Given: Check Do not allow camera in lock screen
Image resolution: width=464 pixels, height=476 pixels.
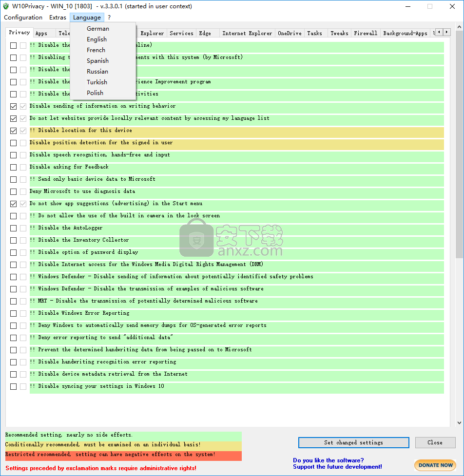Looking at the screenshot, I should point(13,216).
